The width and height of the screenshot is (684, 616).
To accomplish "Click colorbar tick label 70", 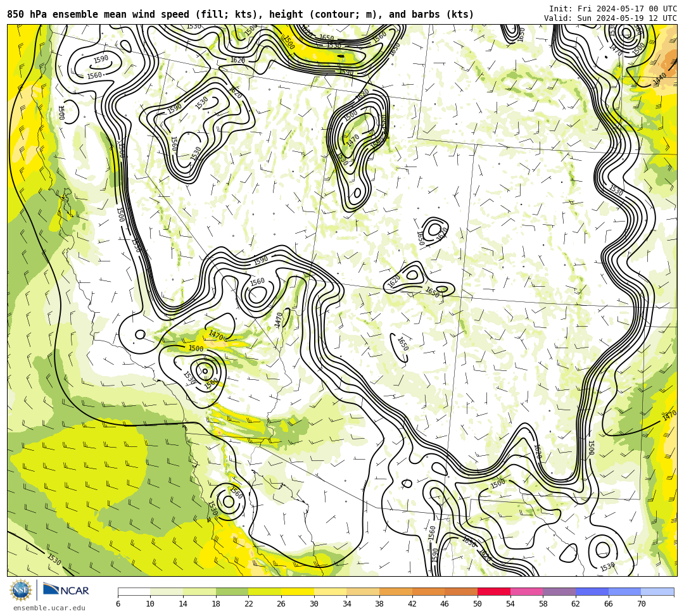I will click(x=641, y=604).
